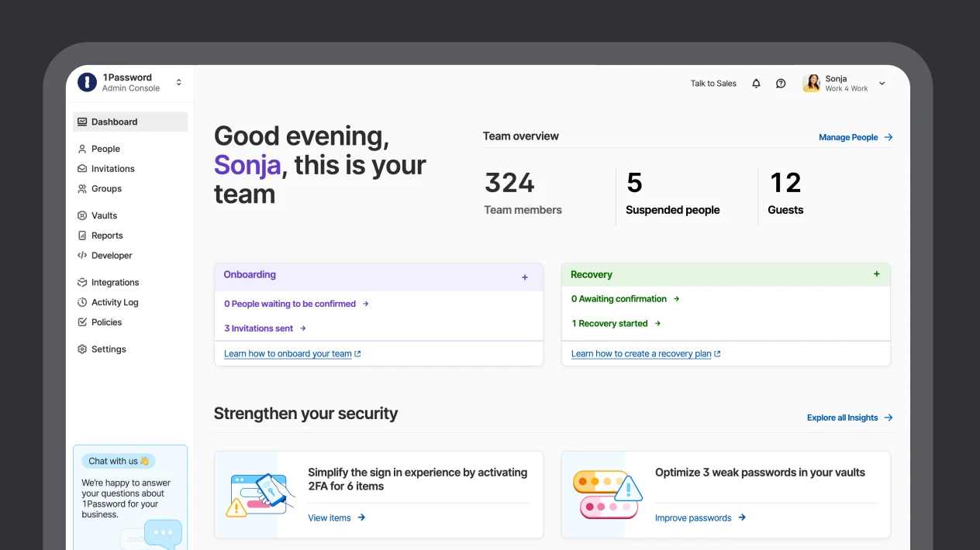
Task: Click the 12 Guests stat
Action: coord(786,194)
